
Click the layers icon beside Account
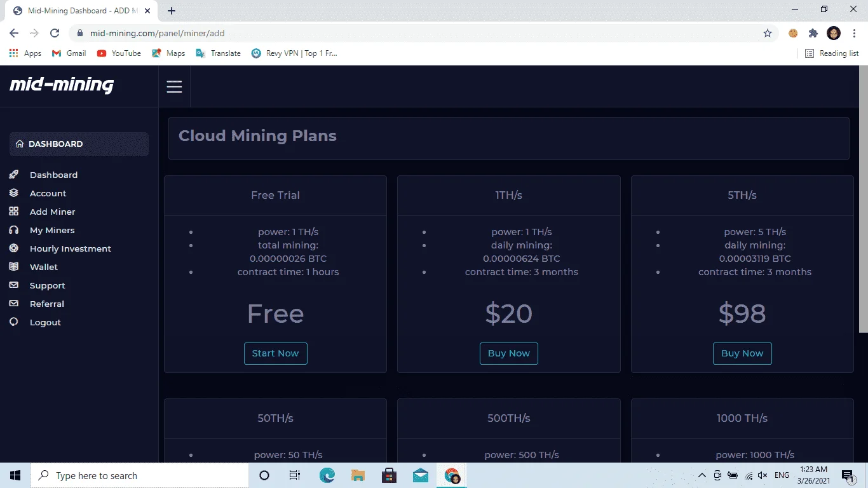point(14,193)
